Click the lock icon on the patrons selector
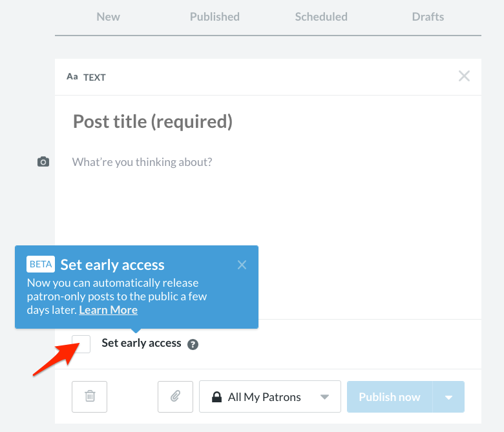Image resolution: width=504 pixels, height=432 pixels. (217, 397)
